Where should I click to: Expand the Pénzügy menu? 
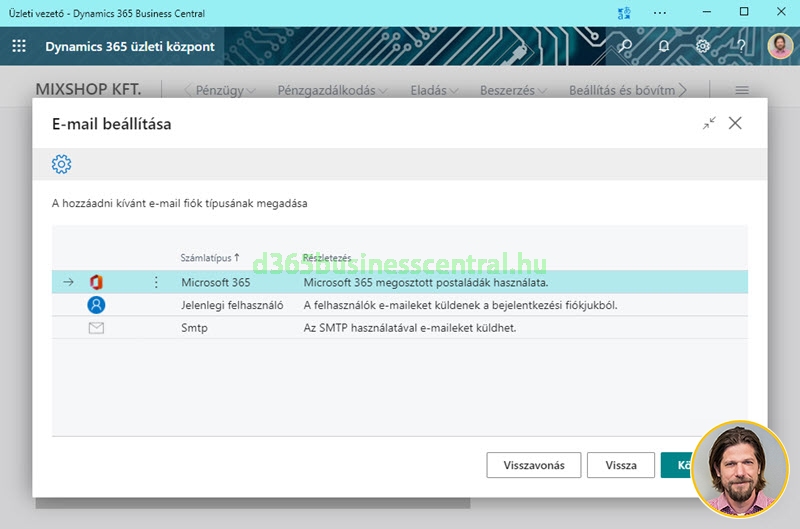click(x=225, y=90)
